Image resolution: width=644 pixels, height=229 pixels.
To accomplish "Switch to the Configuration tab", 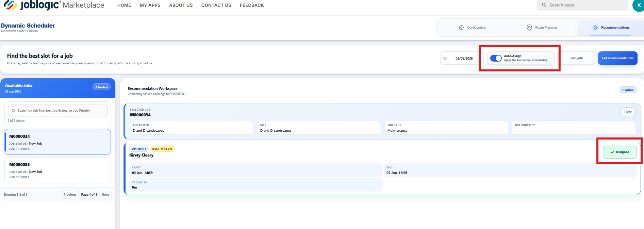I will pyautogui.click(x=472, y=28).
